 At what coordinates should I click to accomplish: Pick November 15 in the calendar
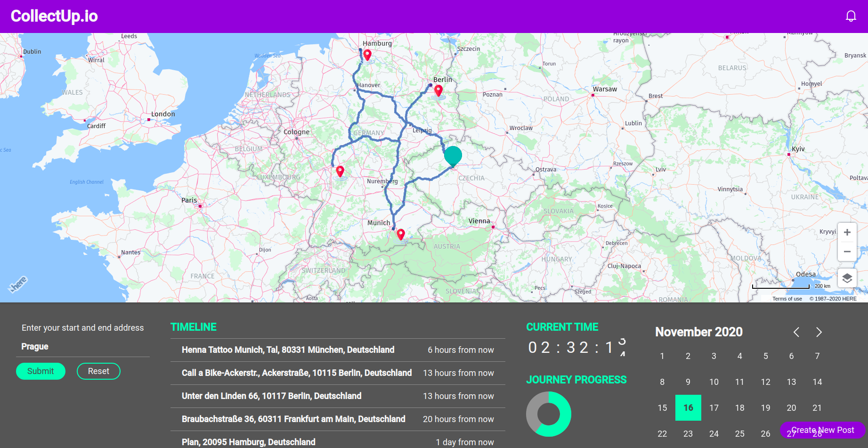662,408
